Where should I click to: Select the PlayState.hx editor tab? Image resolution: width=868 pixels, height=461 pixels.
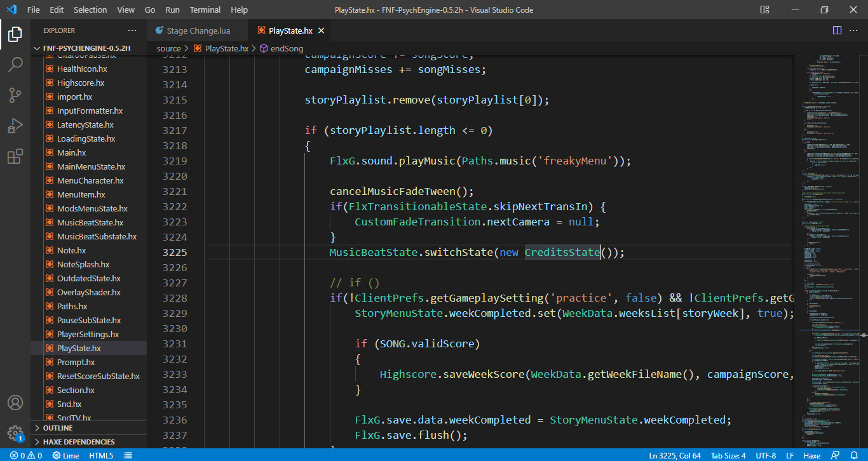click(290, 30)
